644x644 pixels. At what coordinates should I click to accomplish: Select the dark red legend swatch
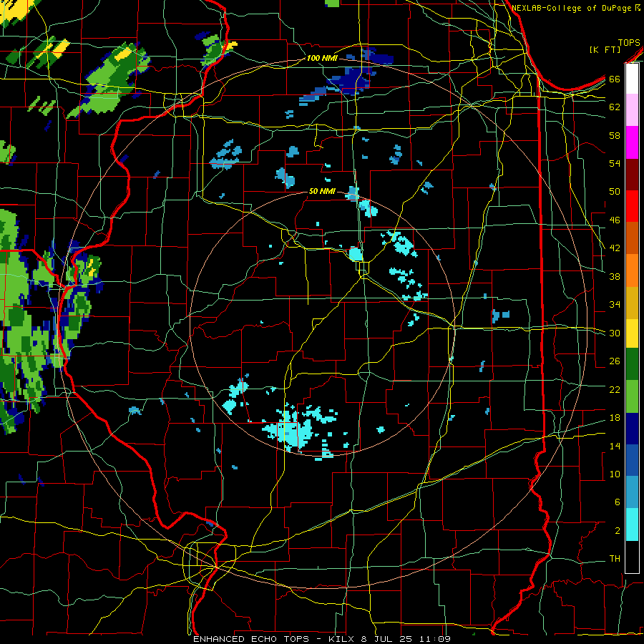pyautogui.click(x=632, y=175)
